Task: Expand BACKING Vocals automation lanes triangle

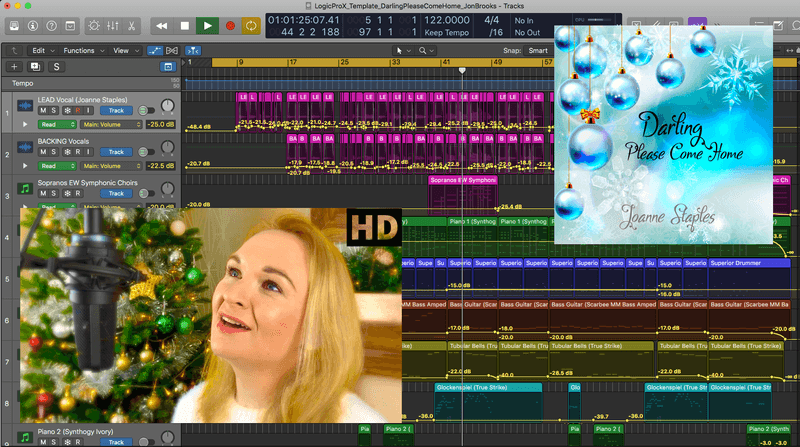Action: (x=25, y=165)
